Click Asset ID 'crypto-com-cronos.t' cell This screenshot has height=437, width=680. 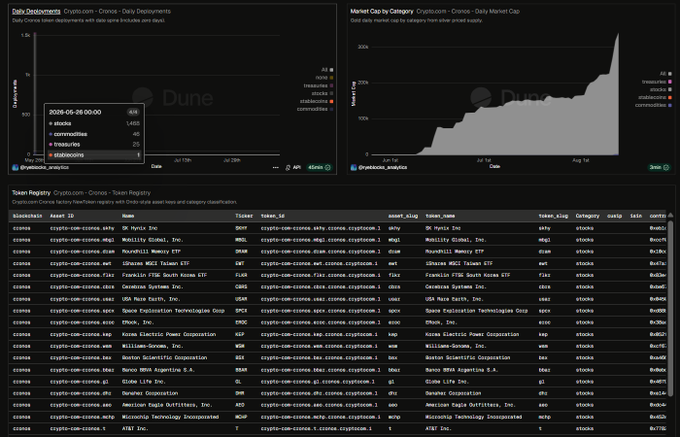point(78,428)
